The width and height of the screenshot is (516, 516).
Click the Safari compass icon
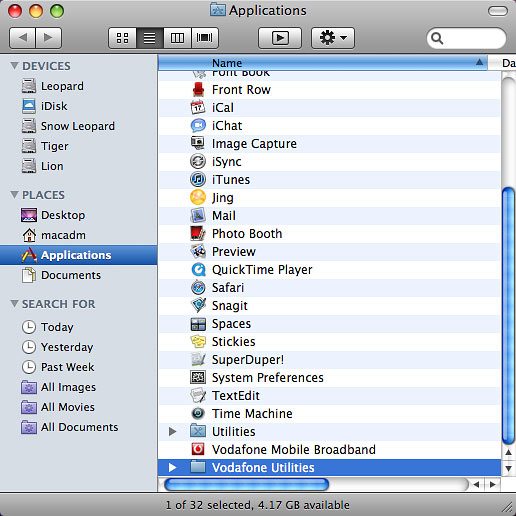click(x=198, y=288)
